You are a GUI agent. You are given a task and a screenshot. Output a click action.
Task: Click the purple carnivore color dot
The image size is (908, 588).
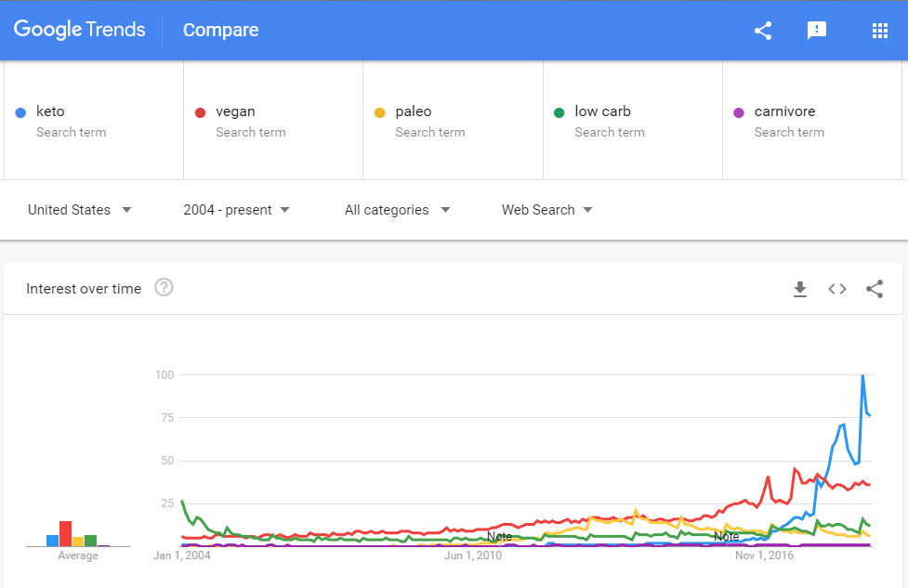click(x=739, y=112)
